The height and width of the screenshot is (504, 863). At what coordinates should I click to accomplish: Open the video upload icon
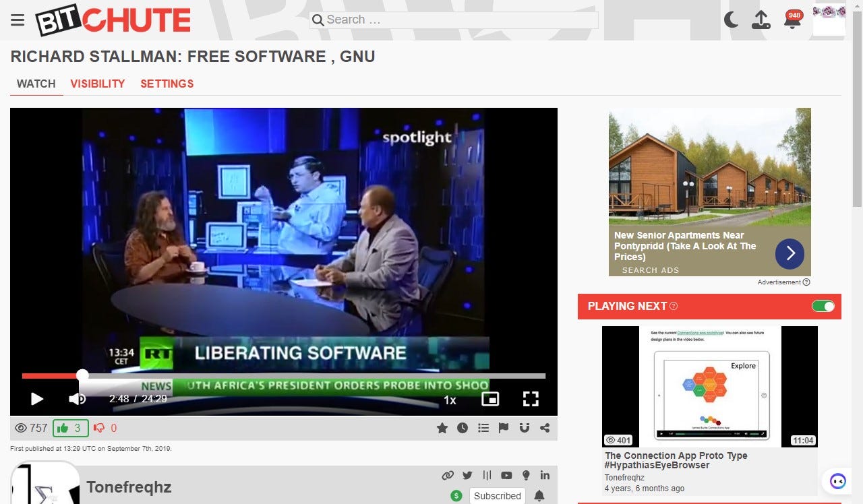point(761,20)
